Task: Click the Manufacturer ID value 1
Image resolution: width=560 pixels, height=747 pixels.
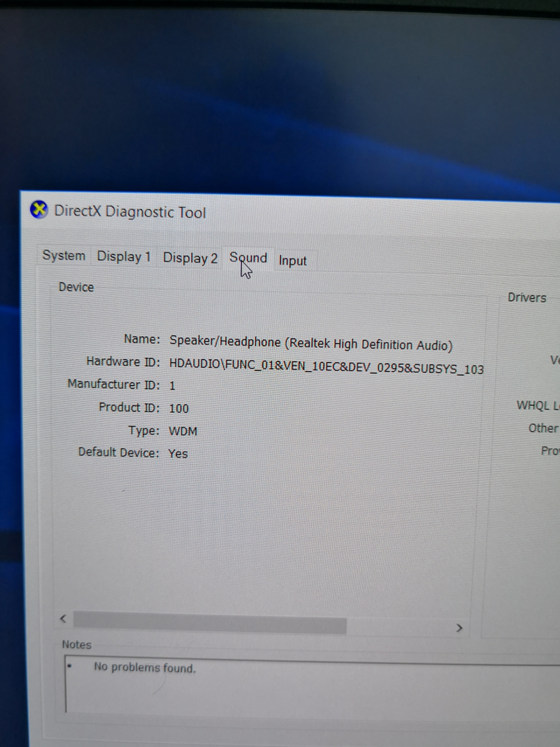Action: click(x=172, y=386)
